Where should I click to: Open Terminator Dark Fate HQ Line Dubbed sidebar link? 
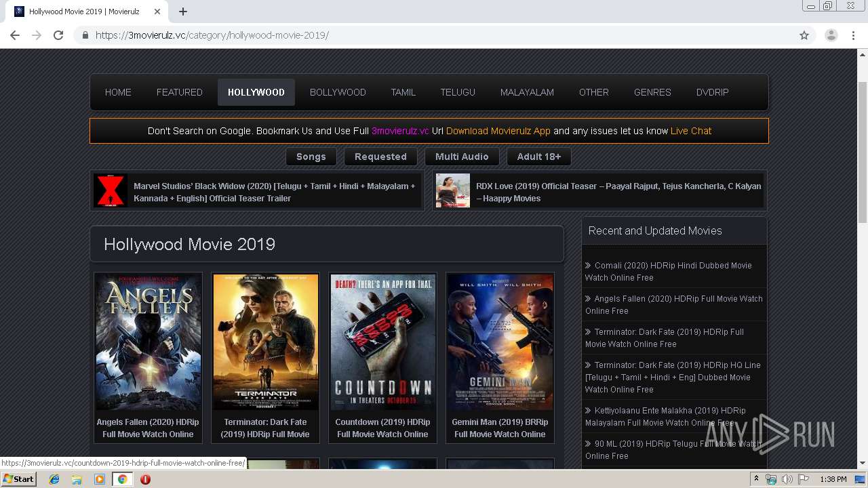673,377
